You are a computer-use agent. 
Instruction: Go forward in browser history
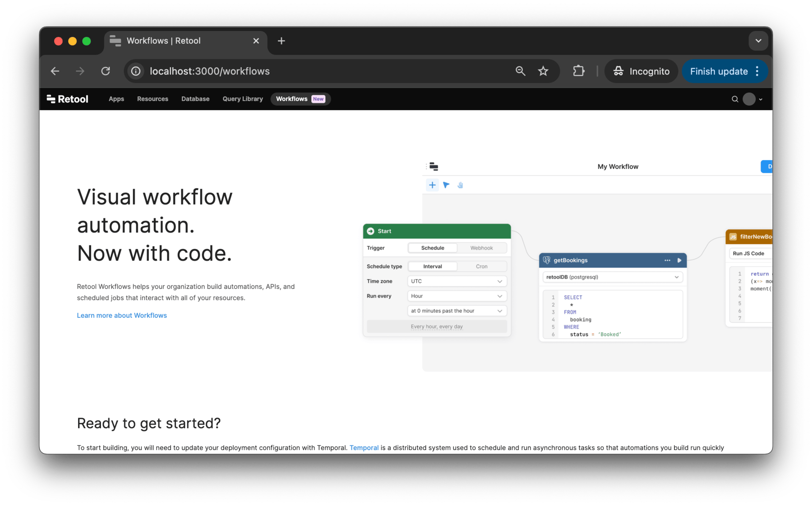(x=80, y=71)
